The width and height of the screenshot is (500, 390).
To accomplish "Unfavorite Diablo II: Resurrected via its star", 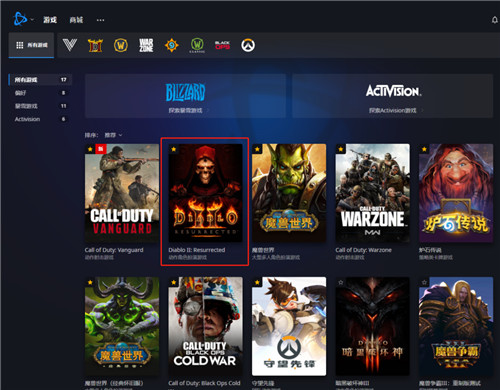I will (x=174, y=149).
